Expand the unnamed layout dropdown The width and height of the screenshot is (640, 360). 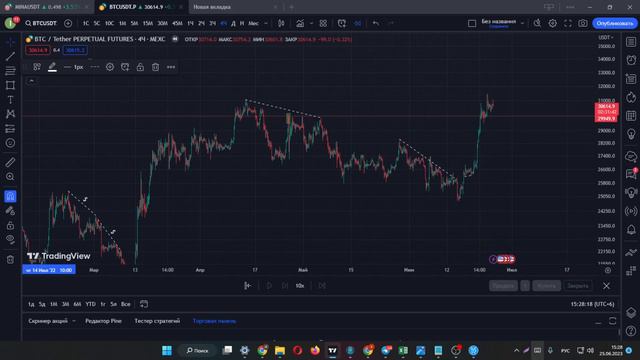522,23
